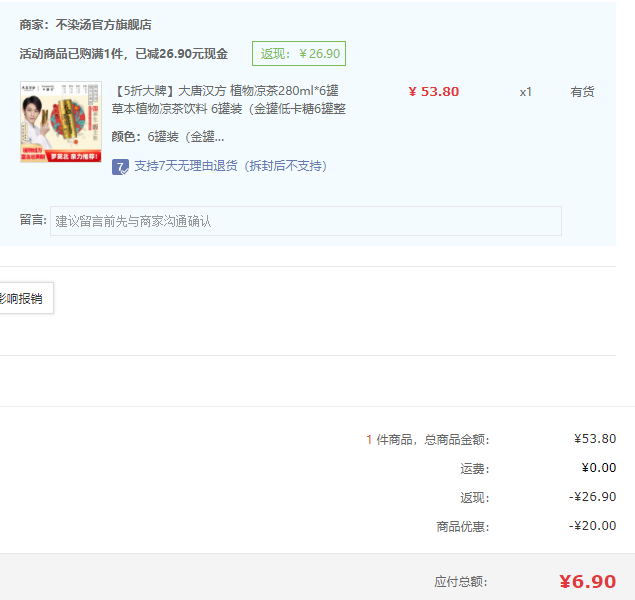The height and width of the screenshot is (600, 635).
Task: Click the 影响报销 button
Action: pos(24,298)
